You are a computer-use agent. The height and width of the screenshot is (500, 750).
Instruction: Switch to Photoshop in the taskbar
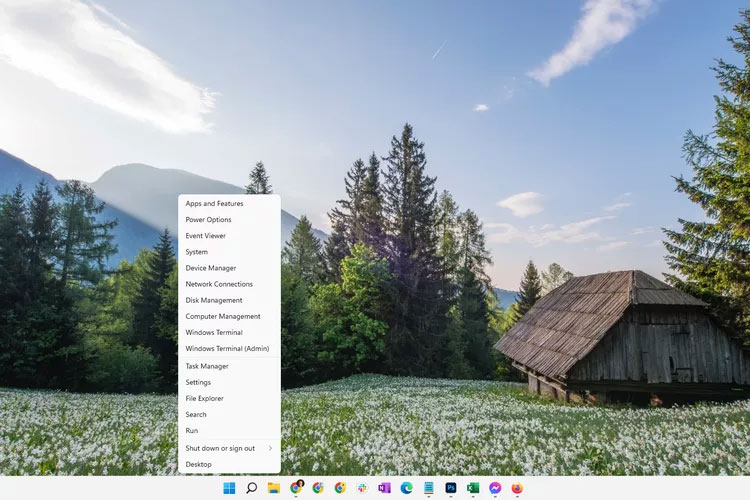[451, 488]
